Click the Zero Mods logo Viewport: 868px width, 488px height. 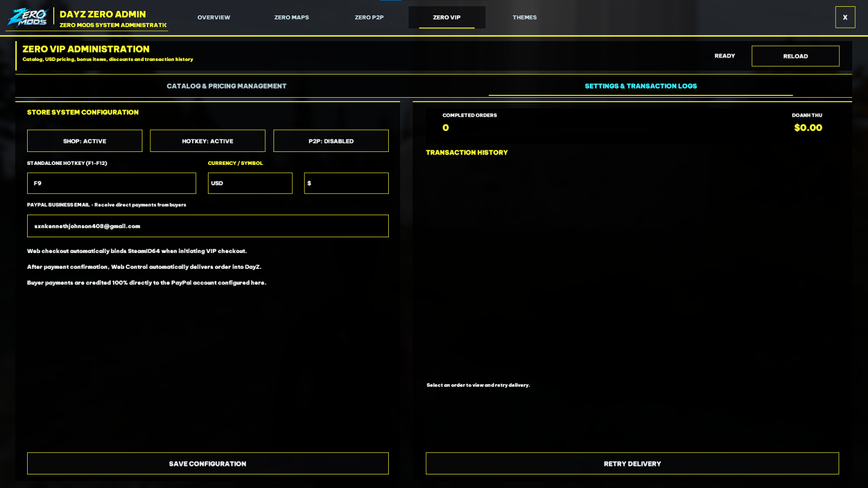pyautogui.click(x=27, y=18)
